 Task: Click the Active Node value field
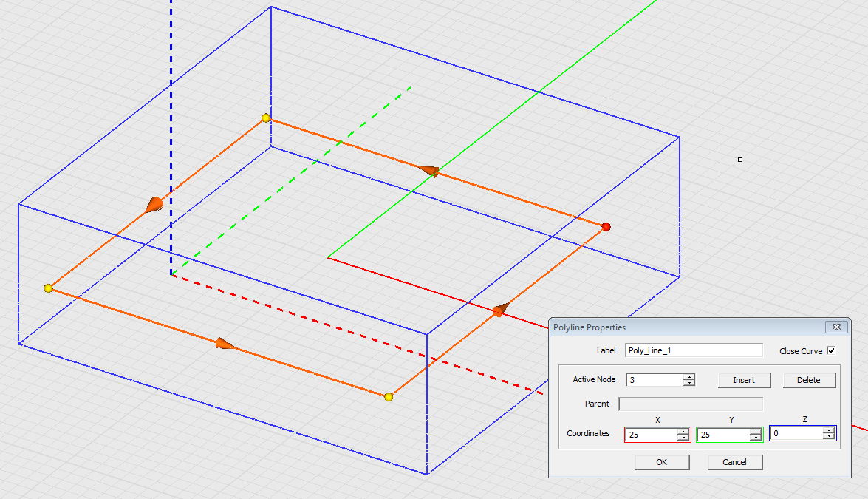pyautogui.click(x=654, y=380)
